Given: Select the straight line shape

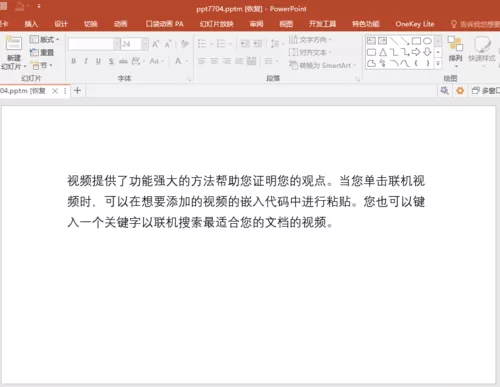Looking at the screenshot, I should click(x=394, y=41).
